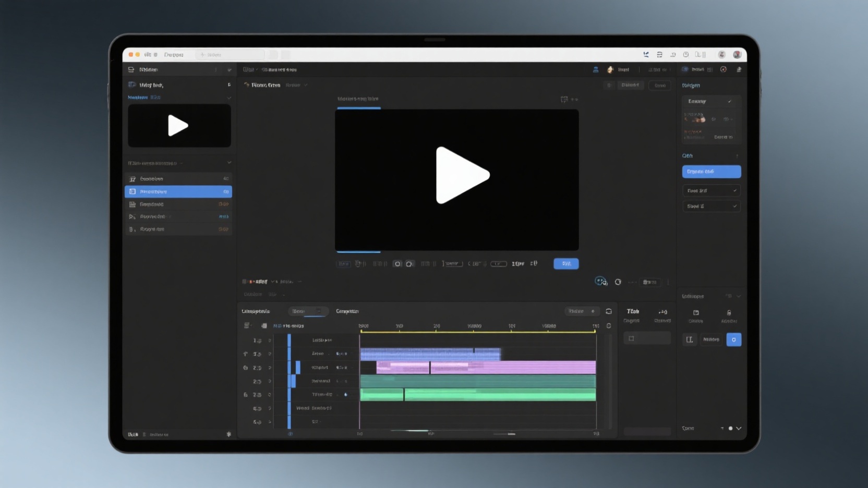
Task: Open the settings gear at the sidebar bottom
Action: coord(229,434)
